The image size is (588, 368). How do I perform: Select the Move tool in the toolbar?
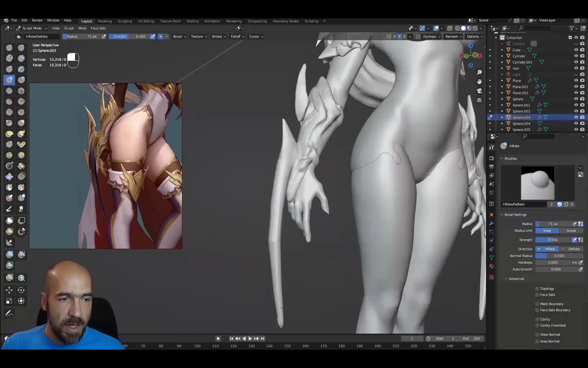click(x=9, y=290)
